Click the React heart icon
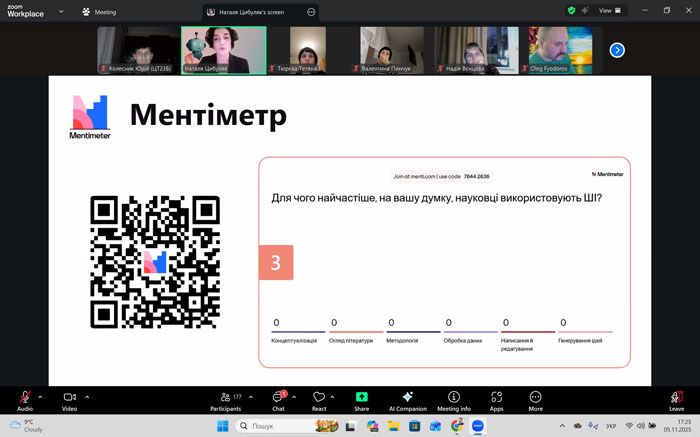This screenshot has width=700, height=437. click(x=319, y=399)
